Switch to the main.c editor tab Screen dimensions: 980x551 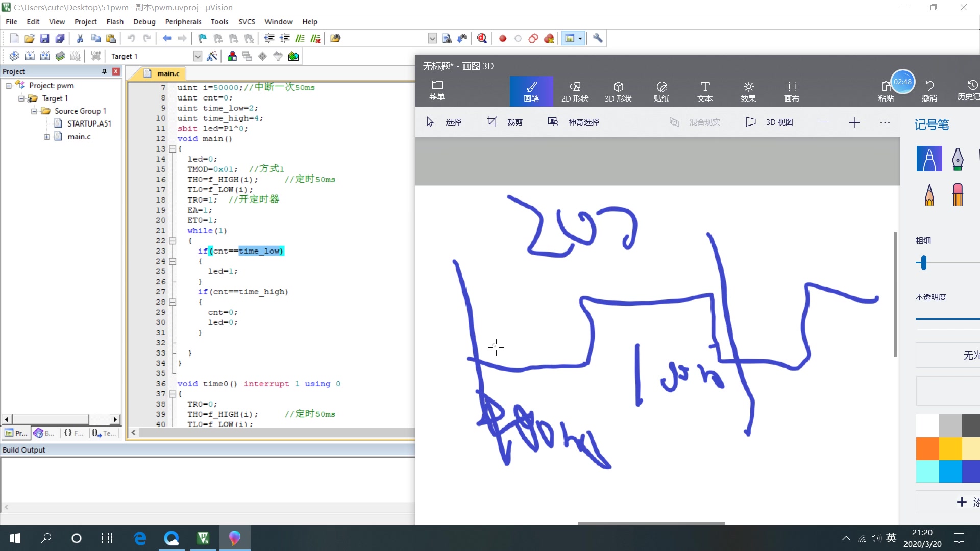pos(168,73)
